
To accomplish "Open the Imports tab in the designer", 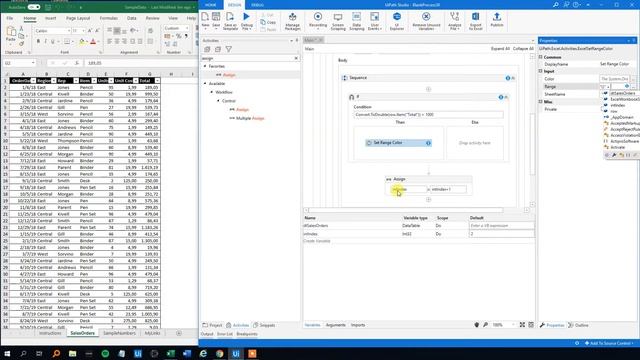I will (358, 325).
